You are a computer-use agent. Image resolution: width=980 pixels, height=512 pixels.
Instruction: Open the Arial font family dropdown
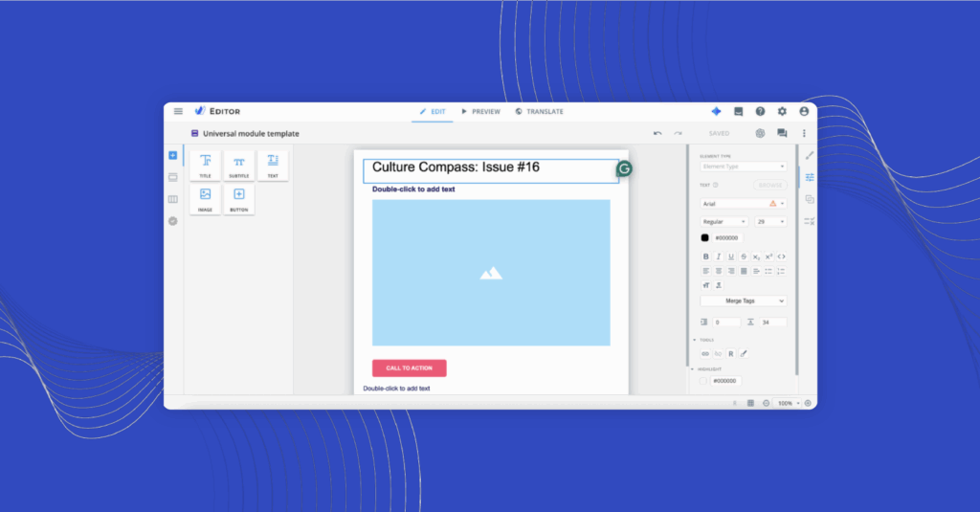743,204
